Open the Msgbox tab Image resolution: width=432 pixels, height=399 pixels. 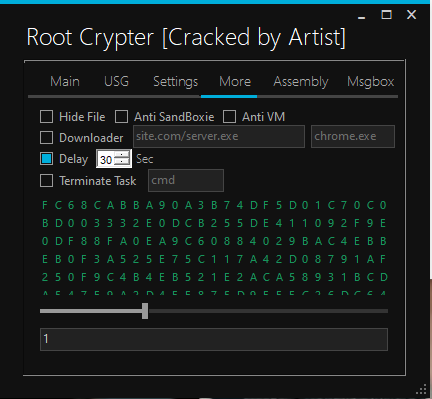tap(371, 81)
